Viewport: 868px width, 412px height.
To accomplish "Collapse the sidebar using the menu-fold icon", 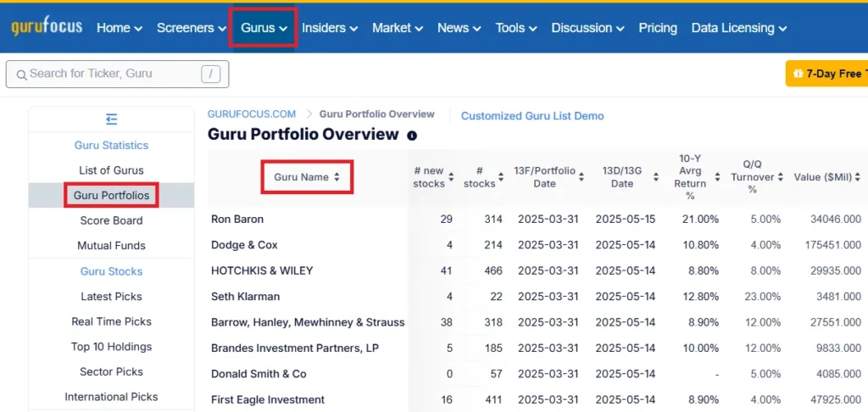I will pos(111,119).
